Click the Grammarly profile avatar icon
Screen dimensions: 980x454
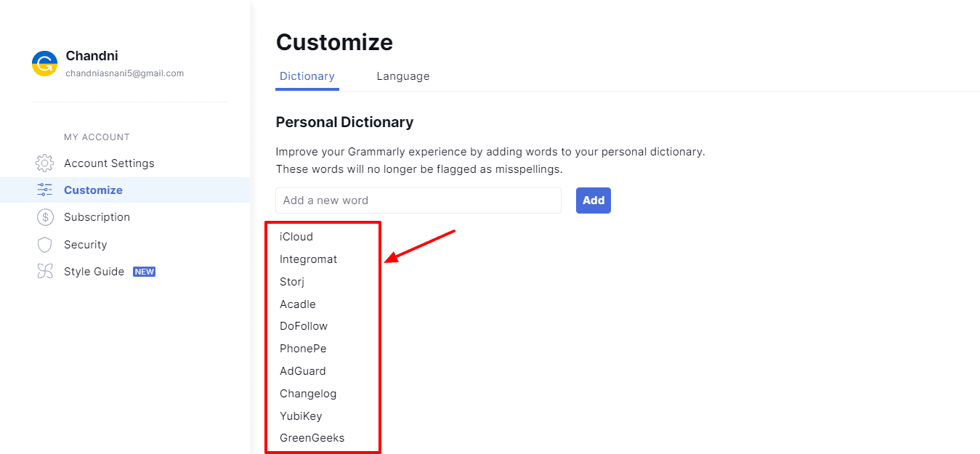click(x=44, y=64)
